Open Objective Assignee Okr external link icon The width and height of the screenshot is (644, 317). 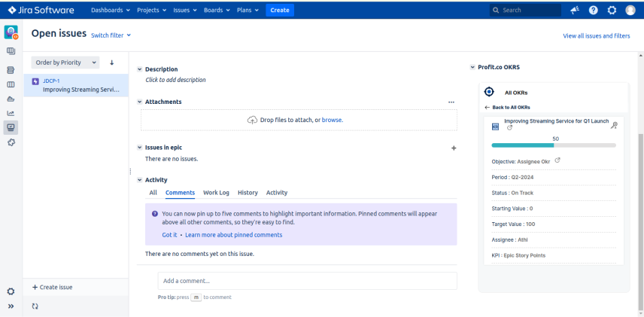tap(557, 160)
